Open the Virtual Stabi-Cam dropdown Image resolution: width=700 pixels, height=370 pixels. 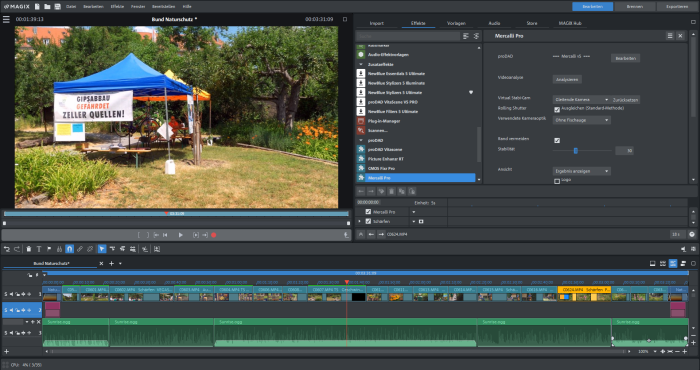(x=582, y=100)
